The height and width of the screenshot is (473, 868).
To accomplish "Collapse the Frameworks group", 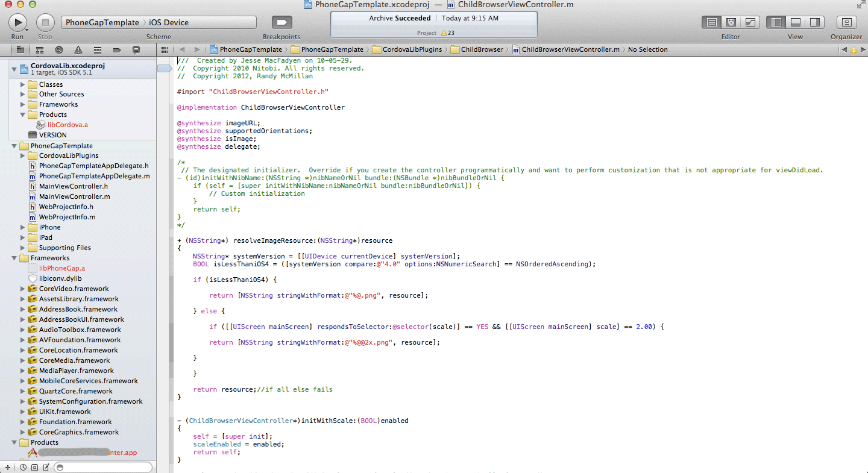I will [14, 258].
